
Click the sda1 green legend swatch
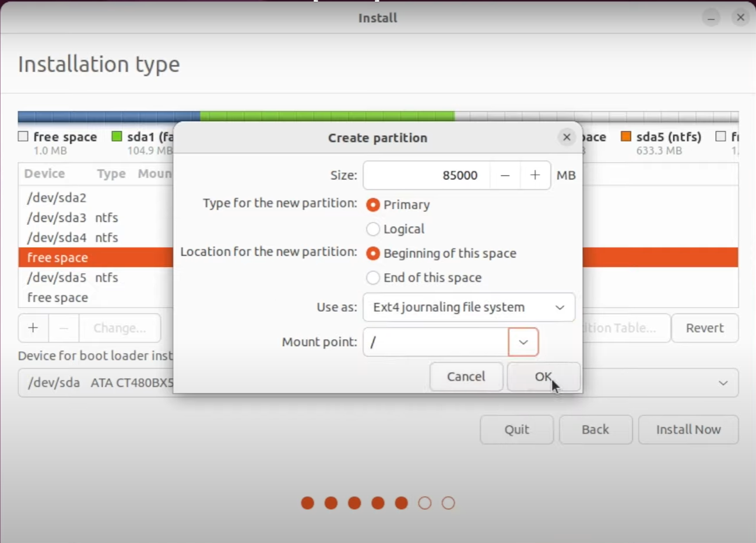tap(117, 136)
